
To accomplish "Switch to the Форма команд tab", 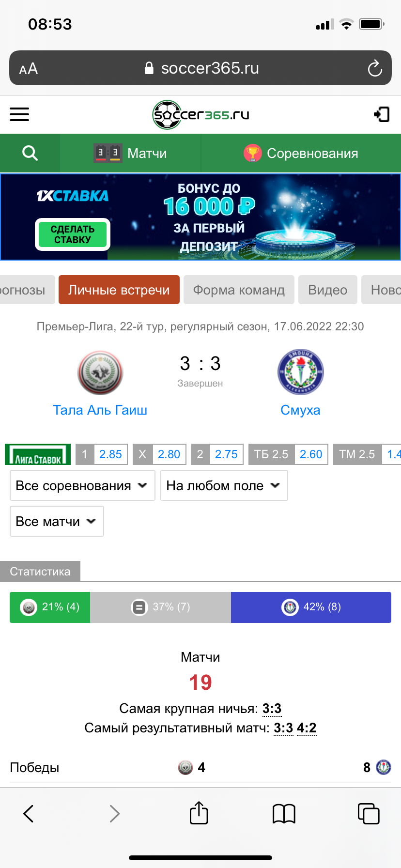I will [239, 290].
